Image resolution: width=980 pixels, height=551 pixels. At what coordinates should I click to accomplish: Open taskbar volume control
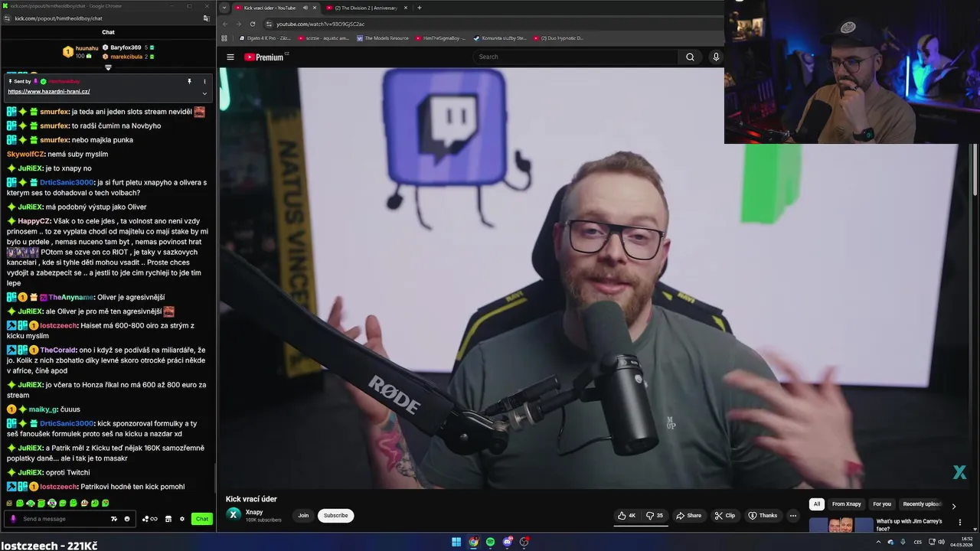coord(942,542)
